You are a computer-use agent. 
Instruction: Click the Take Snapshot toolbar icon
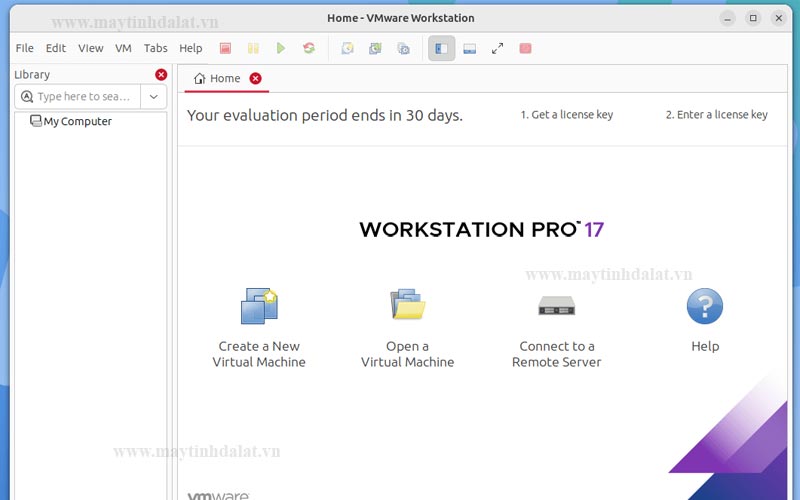(x=347, y=48)
